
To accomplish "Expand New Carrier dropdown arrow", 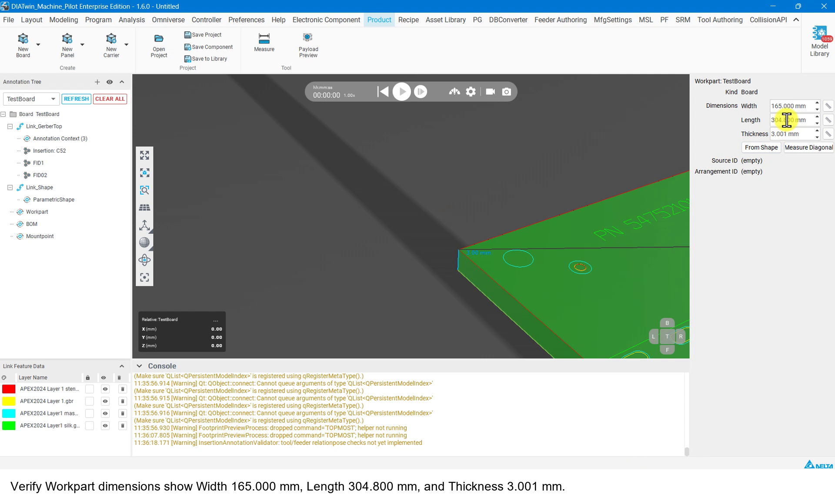I will click(x=126, y=44).
